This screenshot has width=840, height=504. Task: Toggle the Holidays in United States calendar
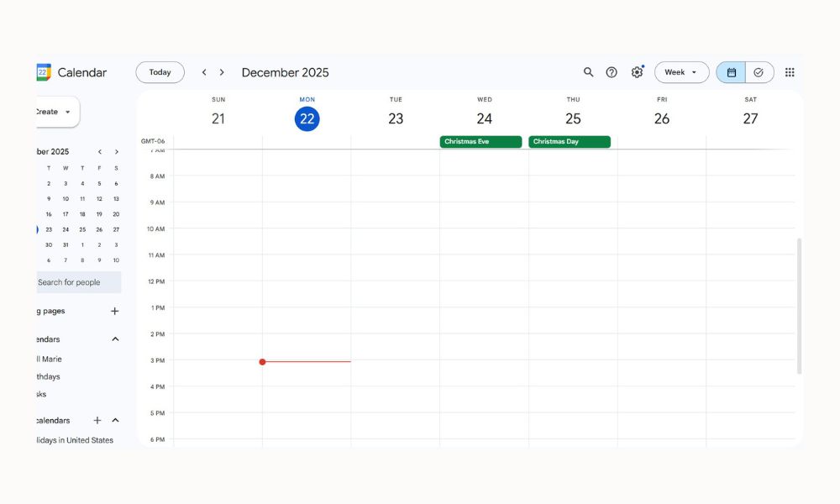[x=74, y=440]
